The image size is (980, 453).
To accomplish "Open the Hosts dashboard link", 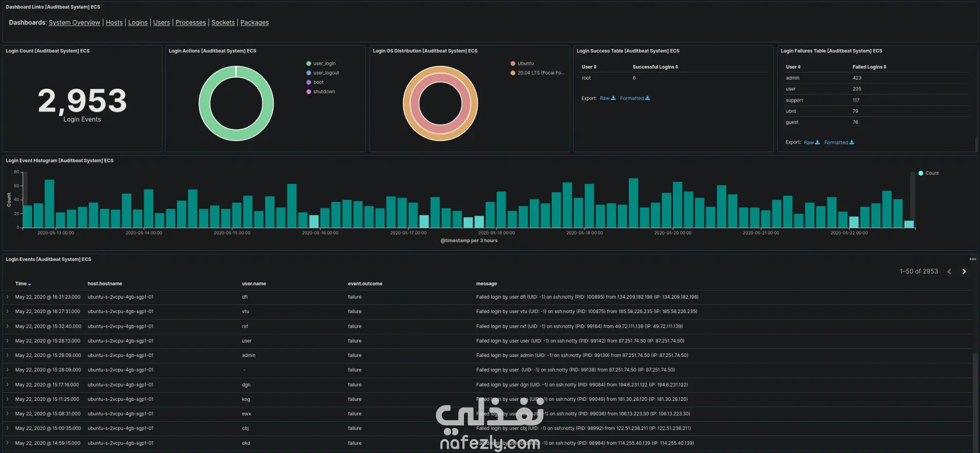I will pos(114,22).
